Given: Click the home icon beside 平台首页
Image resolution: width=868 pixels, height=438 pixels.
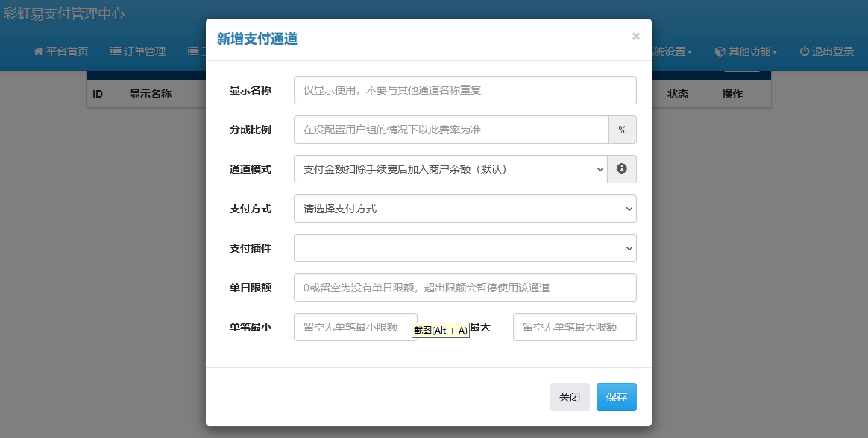Looking at the screenshot, I should click(x=37, y=51).
